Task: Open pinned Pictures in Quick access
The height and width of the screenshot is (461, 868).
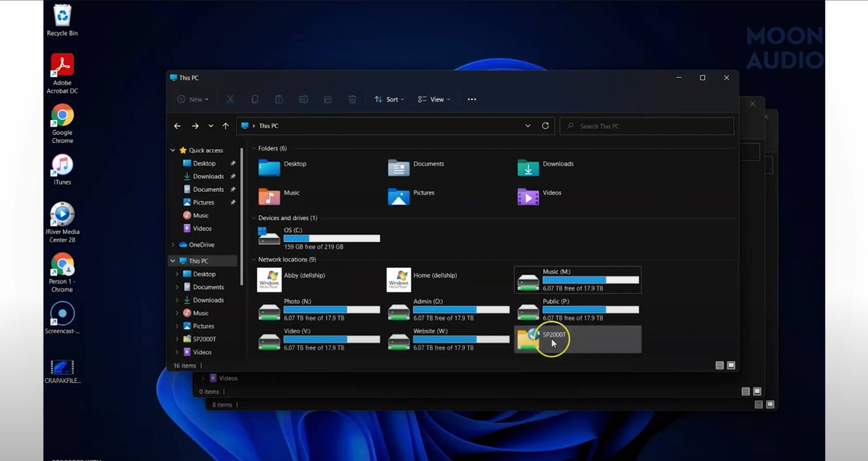Action: point(204,202)
